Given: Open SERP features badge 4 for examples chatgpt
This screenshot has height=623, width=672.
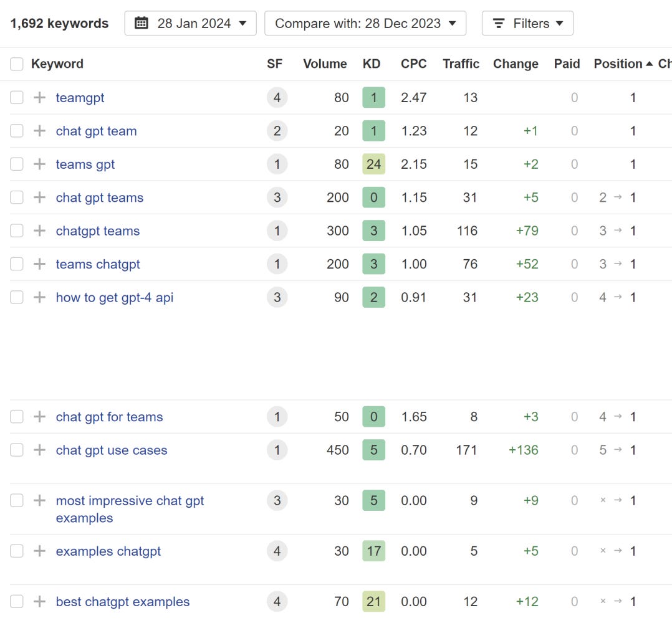Looking at the screenshot, I should point(277,551).
